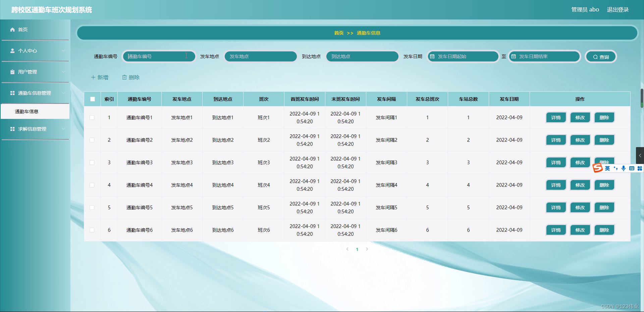Viewport: 644px width, 312px height.
Task: Click the 通勤车信息管理 grid icon
Action: pyautogui.click(x=12, y=93)
